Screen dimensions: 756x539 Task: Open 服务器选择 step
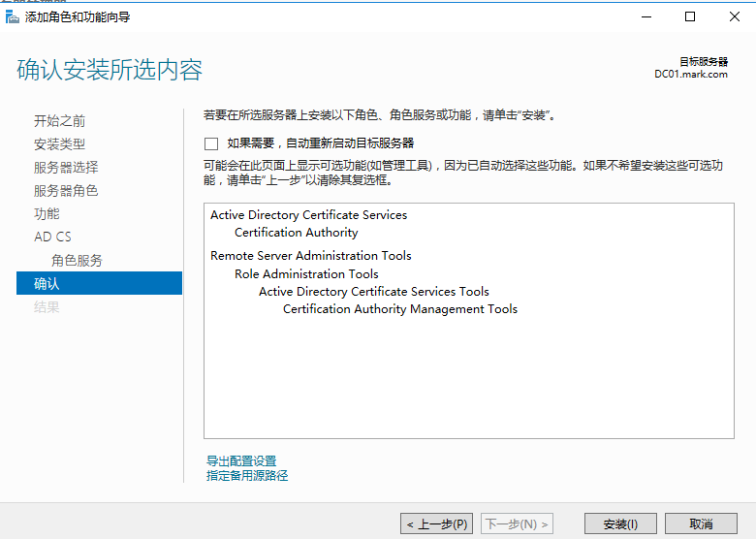66,168
